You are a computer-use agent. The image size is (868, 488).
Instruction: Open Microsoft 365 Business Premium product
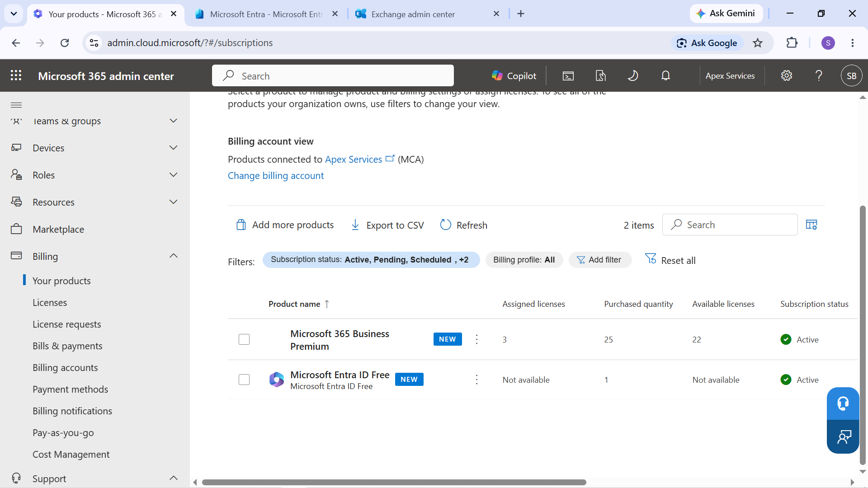coord(340,340)
